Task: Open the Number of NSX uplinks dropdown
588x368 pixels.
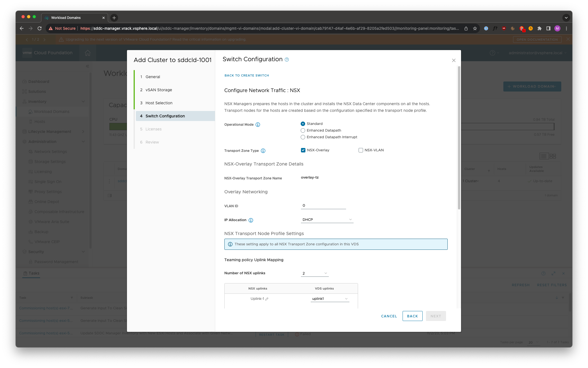Action: coord(315,273)
